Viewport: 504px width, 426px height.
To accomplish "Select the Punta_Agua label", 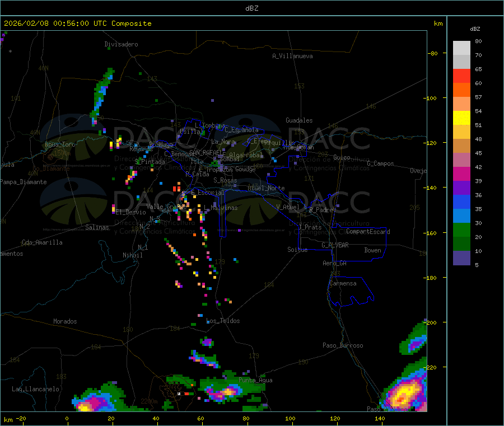I will point(255,380).
